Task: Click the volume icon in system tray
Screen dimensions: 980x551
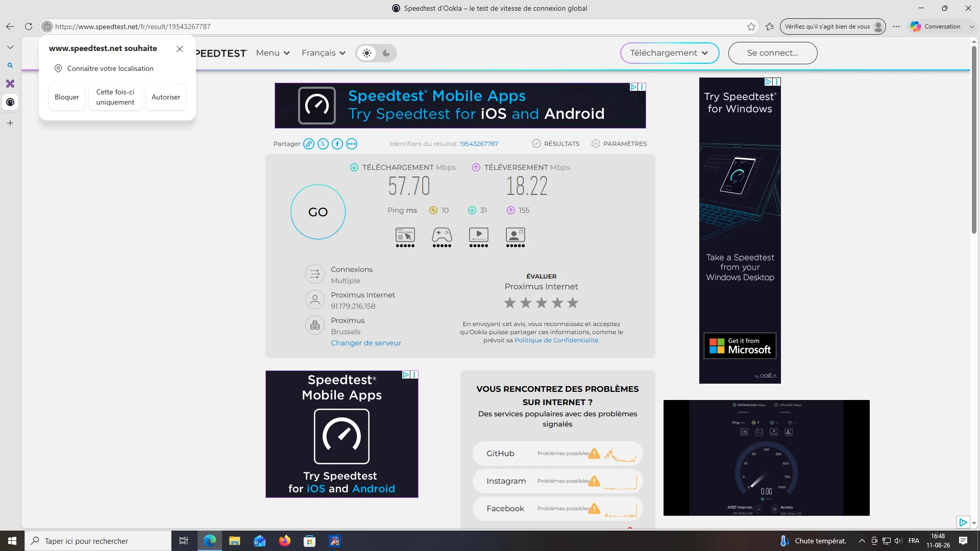Action: pyautogui.click(x=898, y=541)
